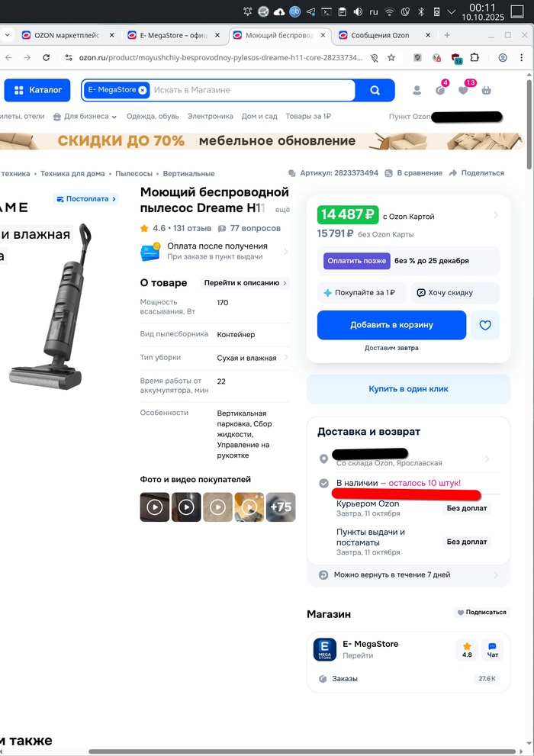The image size is (534, 756).
Task: Click the search magnifier button
Action: point(375,90)
